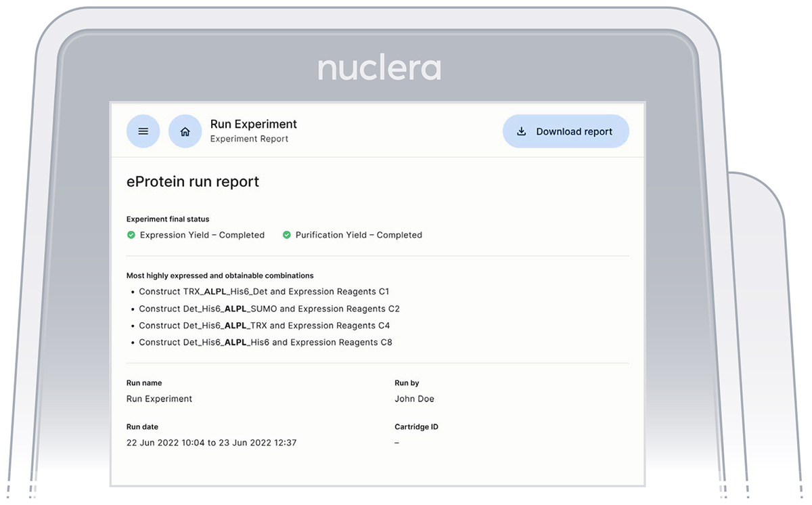This screenshot has width=812, height=505.
Task: Click the Download report button
Action: 566,131
